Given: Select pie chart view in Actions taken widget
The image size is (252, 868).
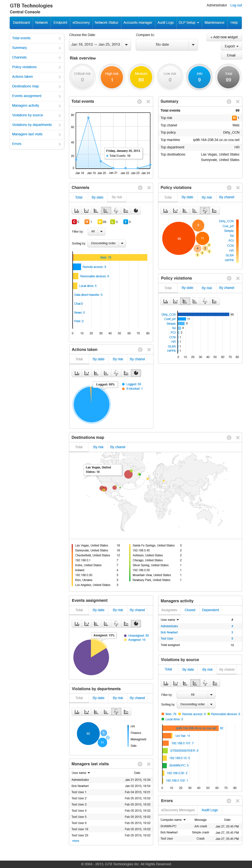Looking at the screenshot, I should [136, 373].
